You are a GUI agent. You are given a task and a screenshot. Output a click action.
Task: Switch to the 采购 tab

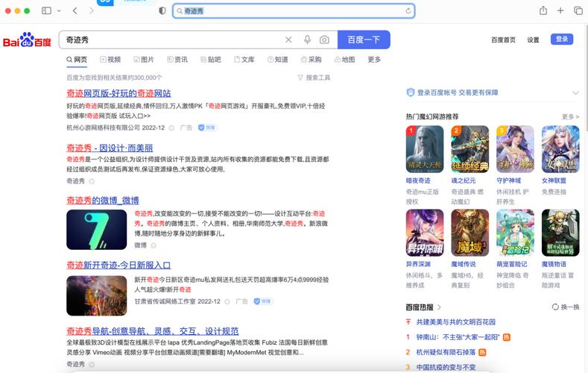(312, 60)
